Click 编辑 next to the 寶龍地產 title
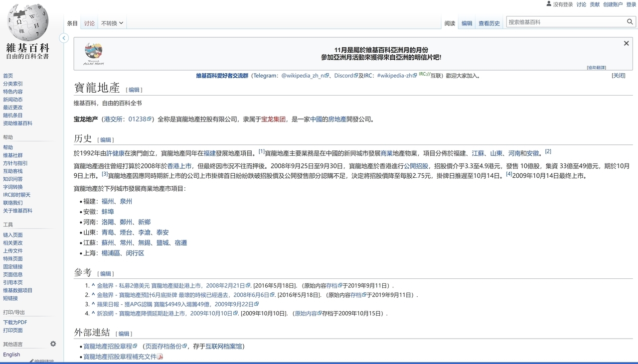638x364 pixels. point(134,90)
